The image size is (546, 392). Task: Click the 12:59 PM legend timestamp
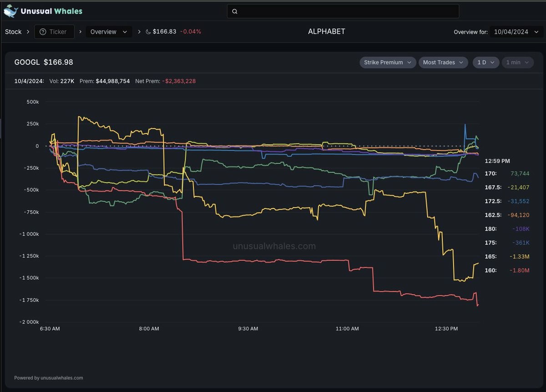click(x=497, y=161)
